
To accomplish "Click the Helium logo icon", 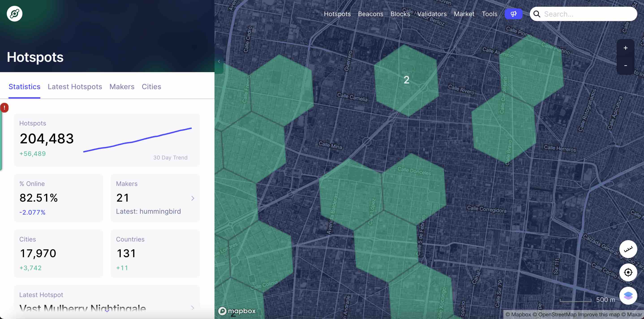I will coord(15,14).
